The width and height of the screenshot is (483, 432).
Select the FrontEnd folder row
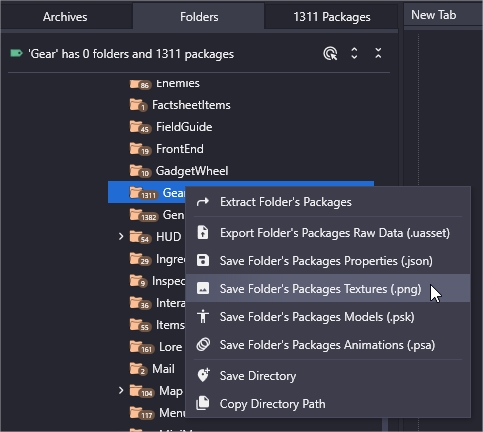click(241, 149)
